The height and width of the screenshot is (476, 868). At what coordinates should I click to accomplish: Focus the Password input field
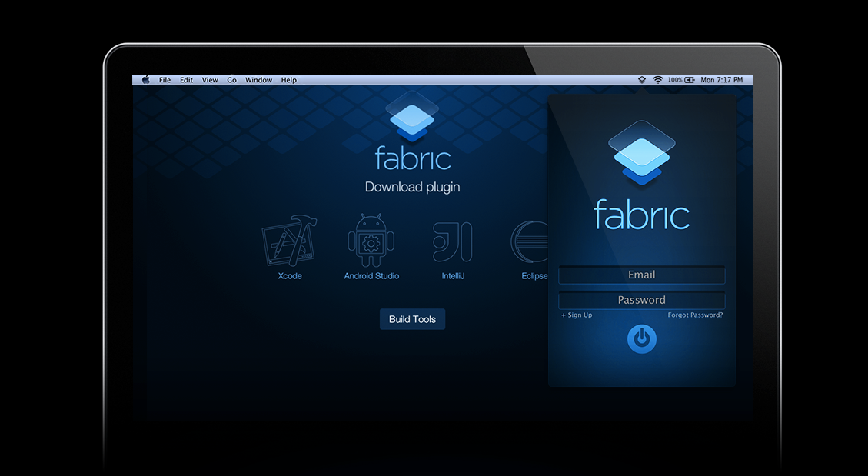pos(642,300)
